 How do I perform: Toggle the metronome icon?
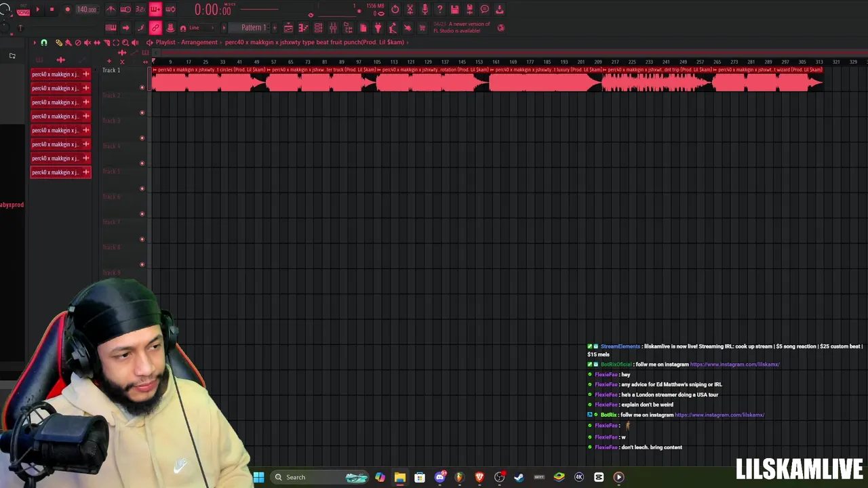(111, 9)
